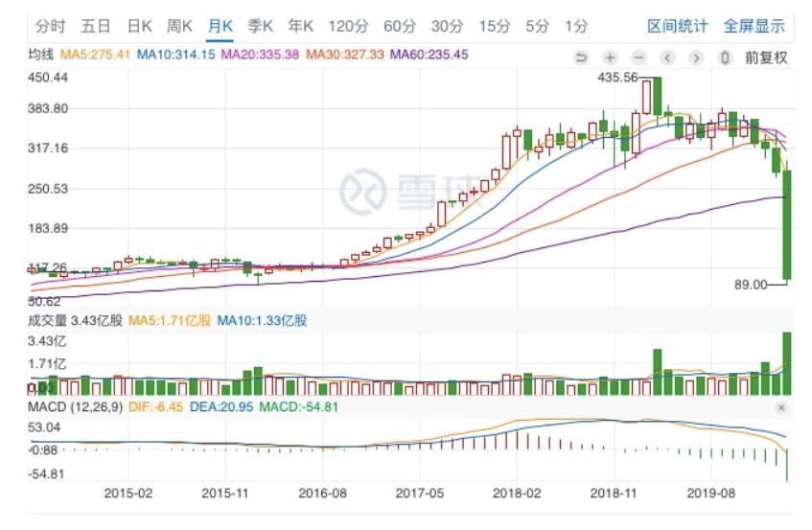Switch to the 年K yearly tab
This screenshot has height=530, width=812.
pos(300,26)
